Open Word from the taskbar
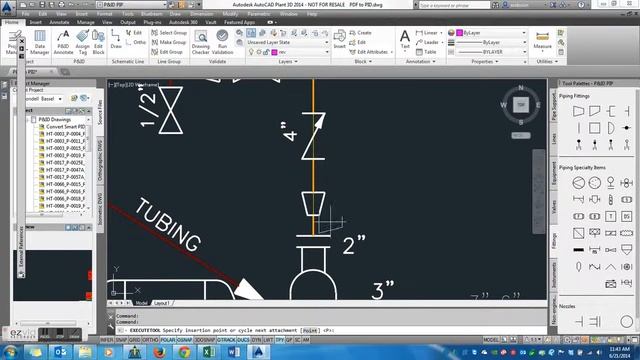This screenshot has width=640, height=360. (x=234, y=352)
